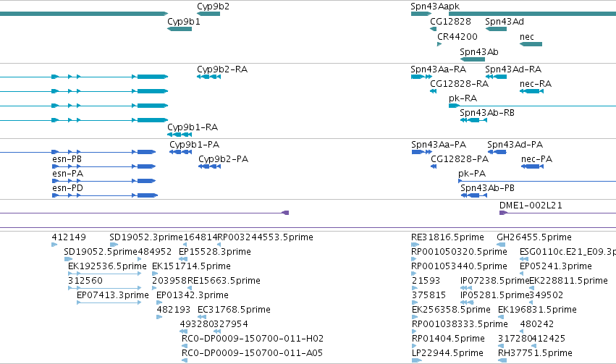Image resolution: width=616 pixels, height=364 pixels.
Task: Select the RP001053440.5prime EST label
Action: click(459, 266)
